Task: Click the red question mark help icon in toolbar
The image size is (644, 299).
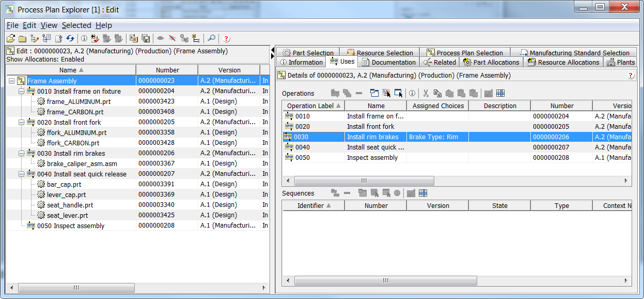Action: tap(226, 38)
